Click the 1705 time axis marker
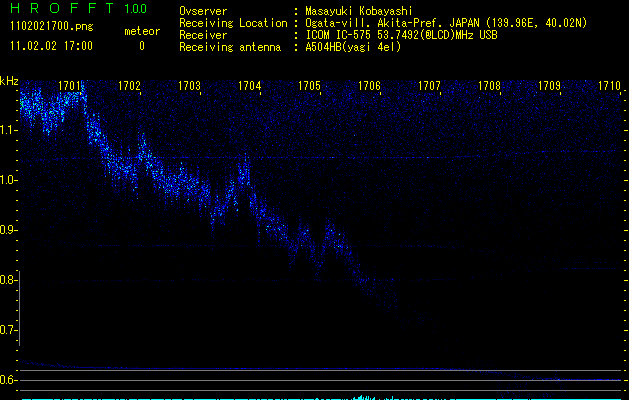 (x=309, y=86)
